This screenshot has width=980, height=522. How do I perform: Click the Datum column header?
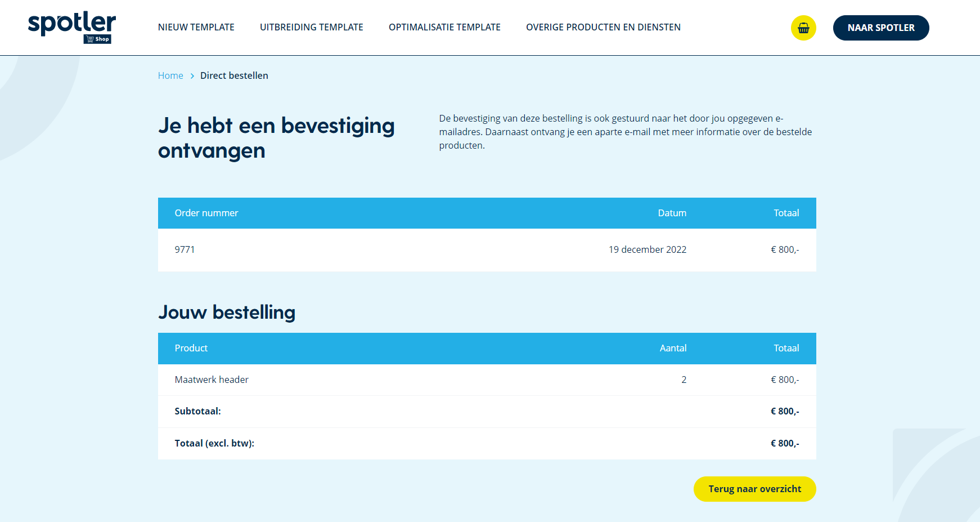pyautogui.click(x=672, y=213)
